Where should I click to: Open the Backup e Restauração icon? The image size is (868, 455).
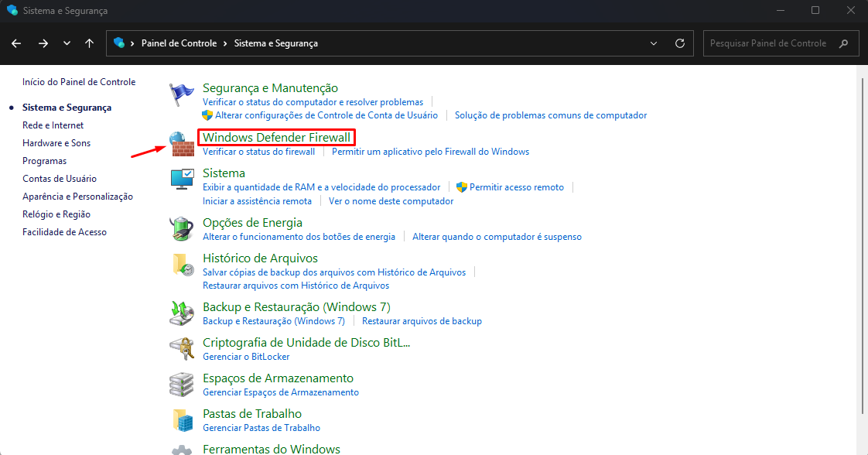[x=182, y=313]
